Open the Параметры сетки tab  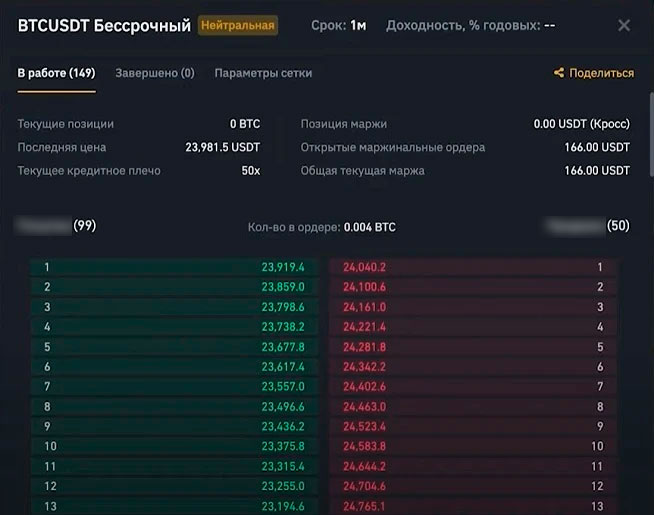tap(263, 73)
